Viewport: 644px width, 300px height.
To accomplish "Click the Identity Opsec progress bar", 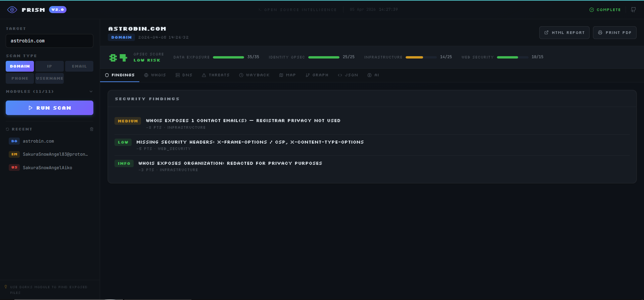I will click(324, 57).
